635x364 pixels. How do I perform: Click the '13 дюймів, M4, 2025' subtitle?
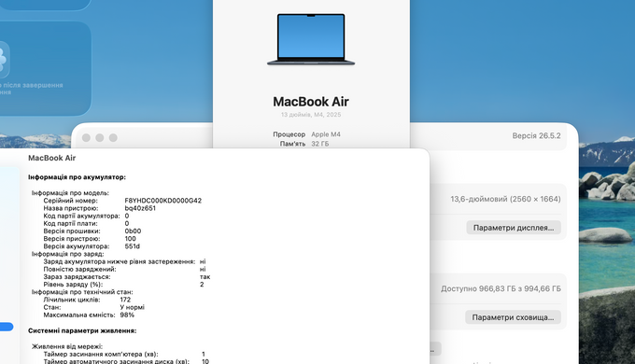[311, 115]
